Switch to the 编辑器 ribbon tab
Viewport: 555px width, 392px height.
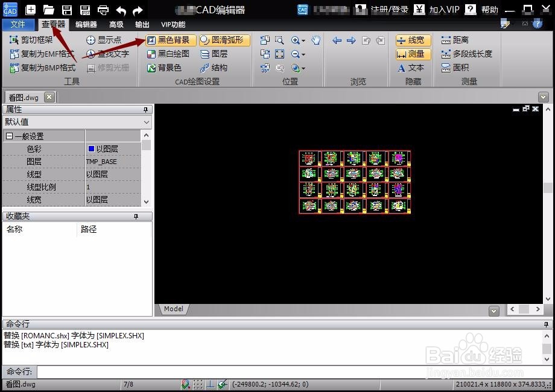[86, 24]
